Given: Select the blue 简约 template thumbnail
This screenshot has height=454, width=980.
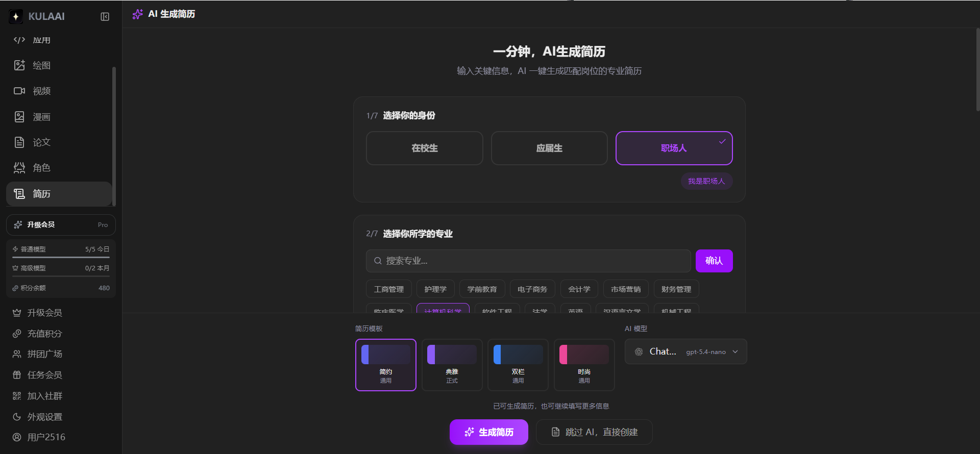Looking at the screenshot, I should (x=386, y=365).
